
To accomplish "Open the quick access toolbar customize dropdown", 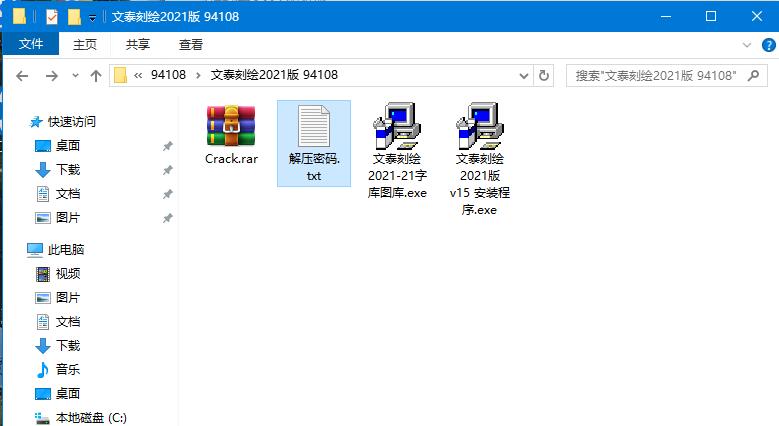I will pyautogui.click(x=92, y=18).
